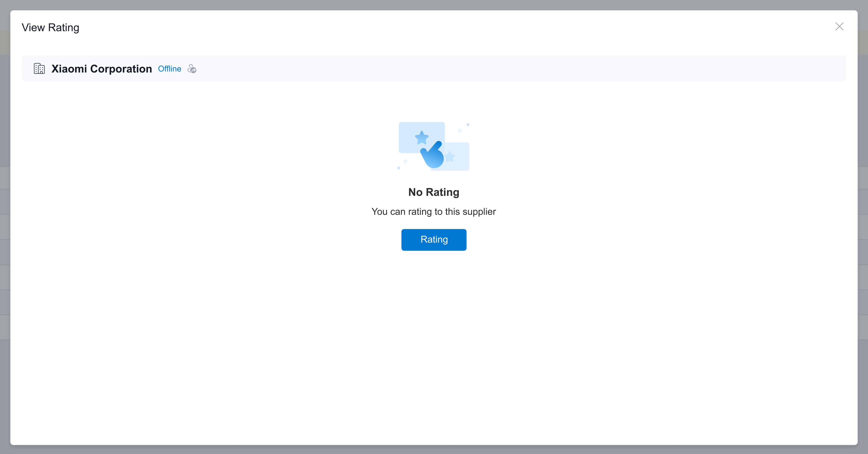The image size is (868, 454).
Task: Click the Offline status label
Action: click(170, 69)
